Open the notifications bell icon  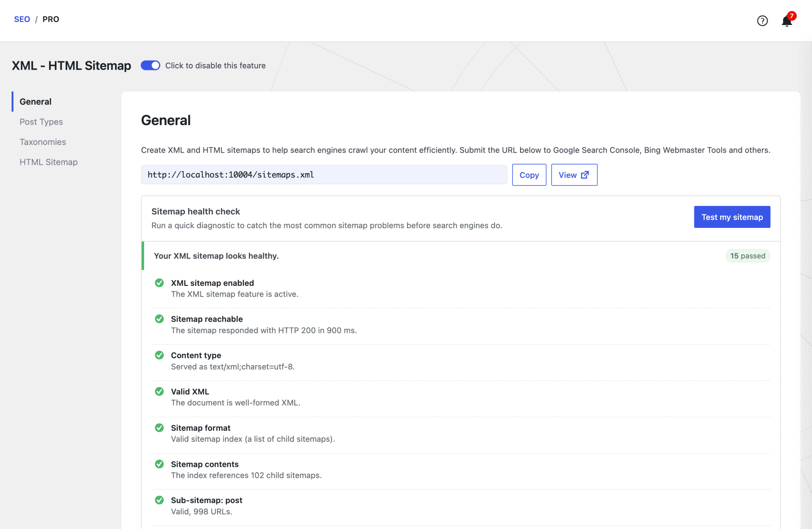click(786, 22)
